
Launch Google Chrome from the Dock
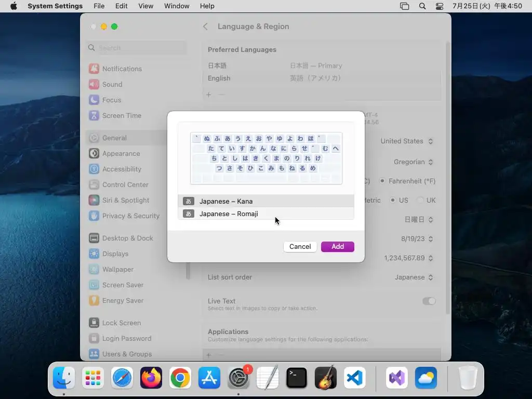click(180, 378)
